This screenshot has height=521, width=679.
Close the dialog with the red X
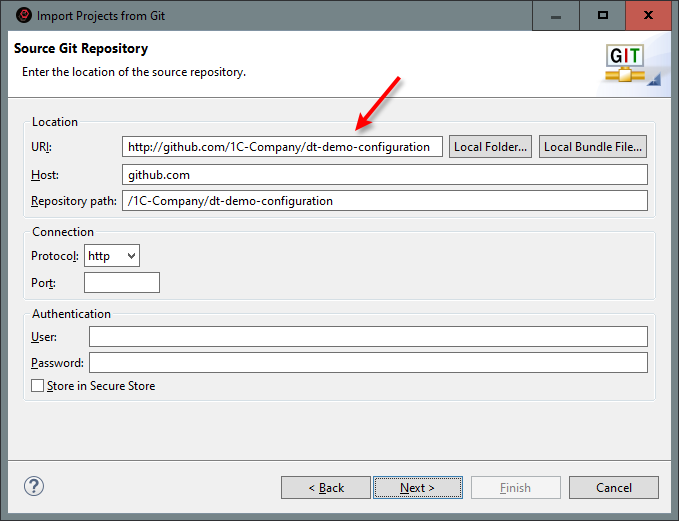click(x=650, y=15)
